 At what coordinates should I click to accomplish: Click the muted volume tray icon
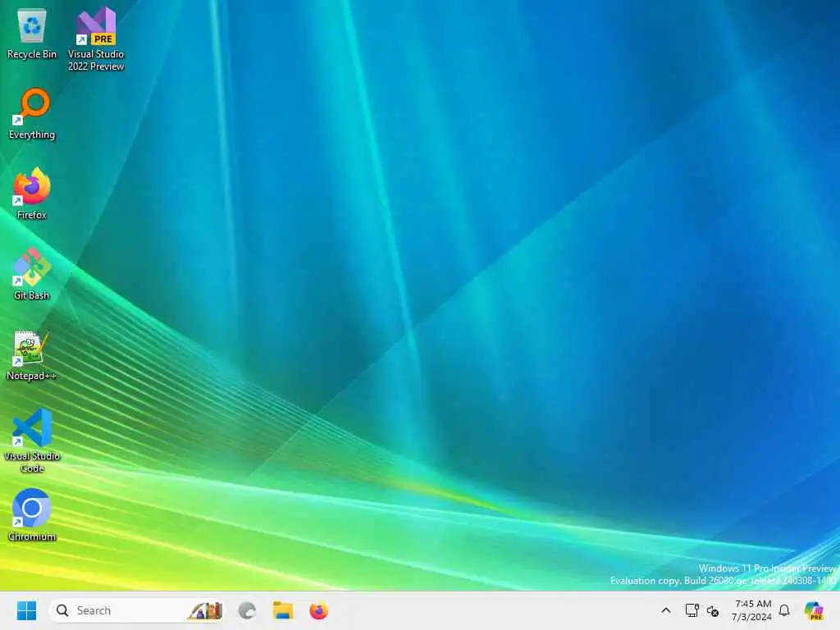(713, 610)
